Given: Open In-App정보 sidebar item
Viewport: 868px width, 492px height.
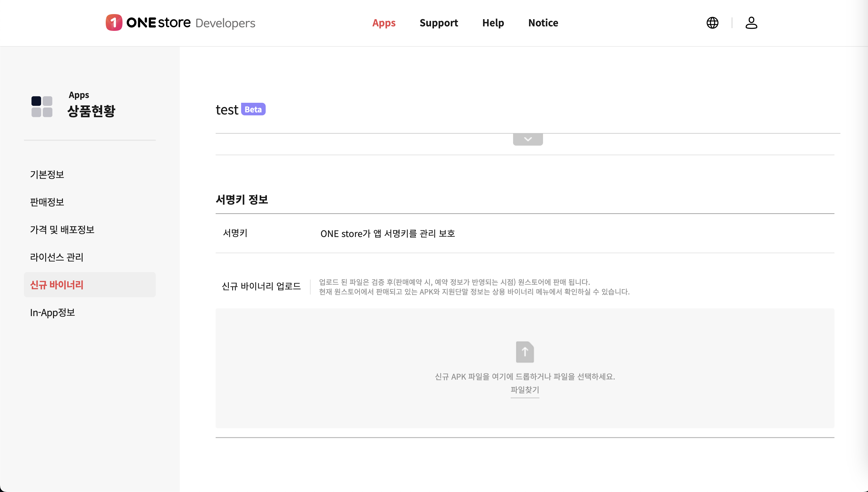Looking at the screenshot, I should click(52, 313).
